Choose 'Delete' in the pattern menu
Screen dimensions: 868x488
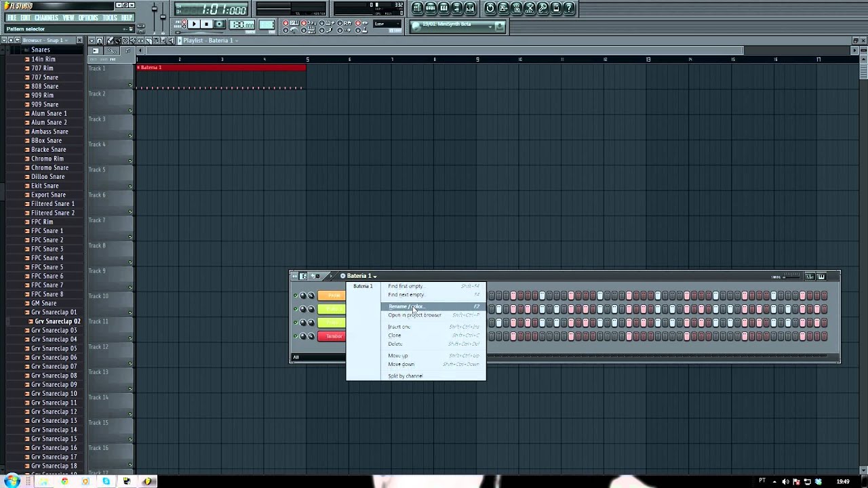[432, 344]
